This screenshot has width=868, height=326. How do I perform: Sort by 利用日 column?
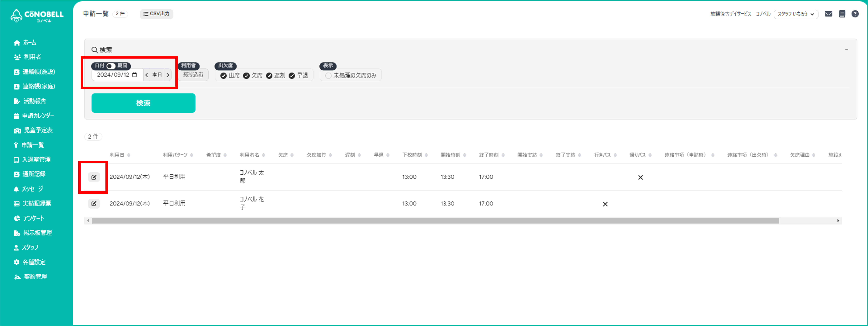120,155
